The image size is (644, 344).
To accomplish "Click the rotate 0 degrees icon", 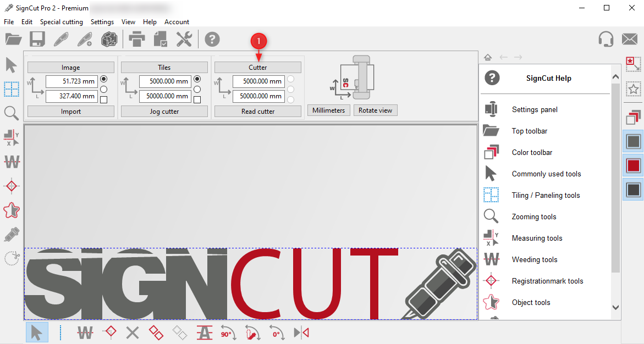I will (277, 332).
